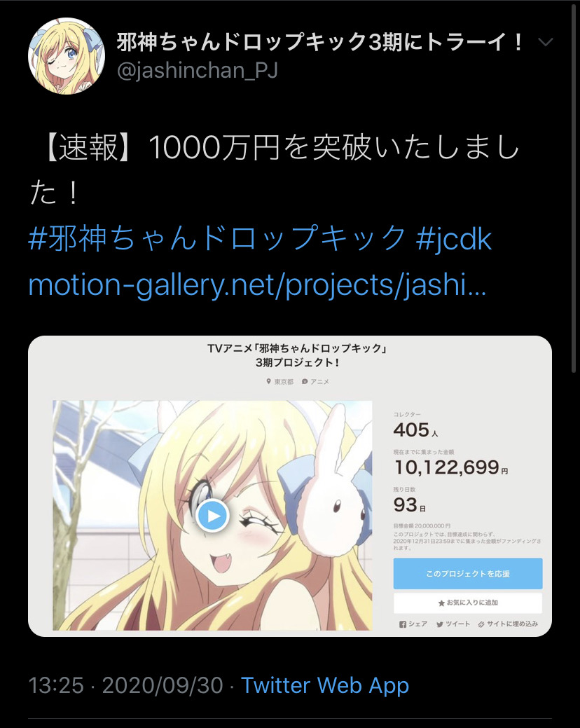Open the Twitter Web App source link
Image resolution: width=580 pixels, height=728 pixels.
coord(325,685)
